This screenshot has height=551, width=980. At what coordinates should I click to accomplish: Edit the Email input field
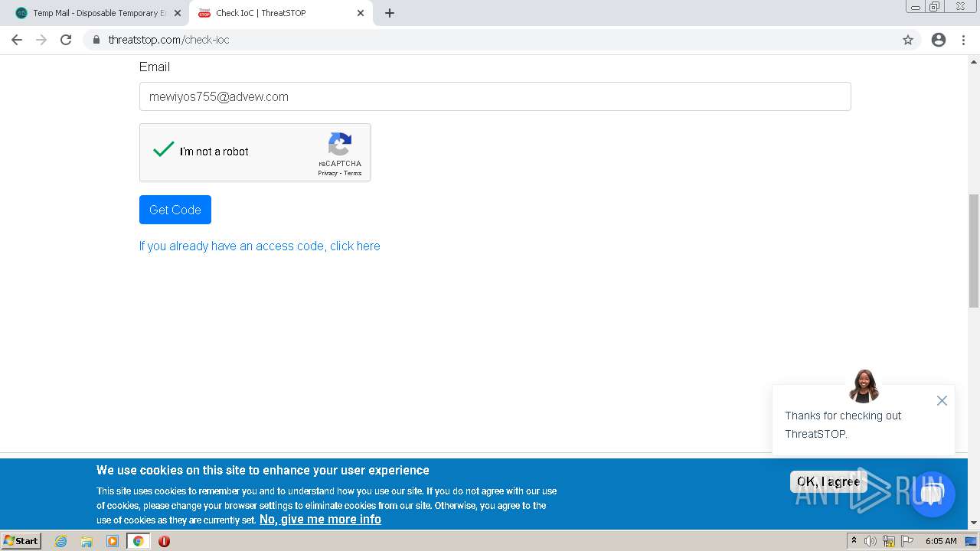click(x=495, y=96)
